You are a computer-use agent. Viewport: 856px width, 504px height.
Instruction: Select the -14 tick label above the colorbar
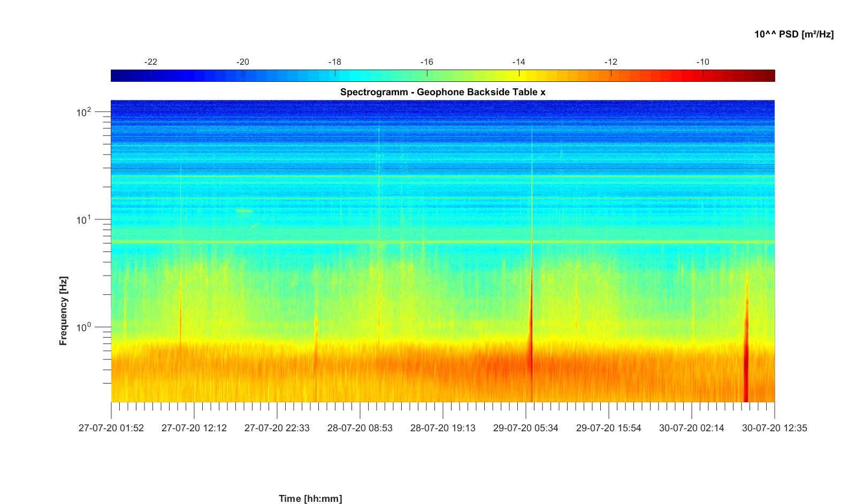518,62
